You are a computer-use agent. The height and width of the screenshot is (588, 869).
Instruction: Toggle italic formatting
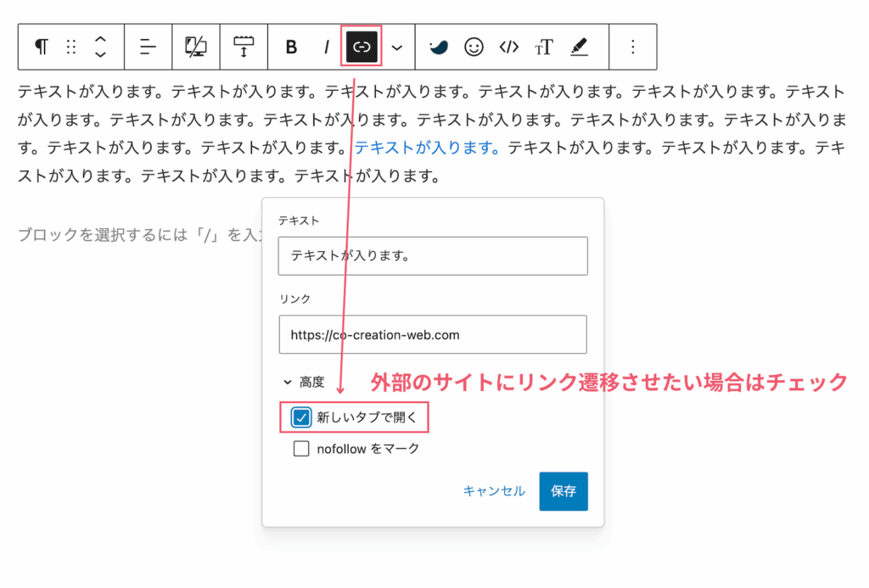(327, 48)
